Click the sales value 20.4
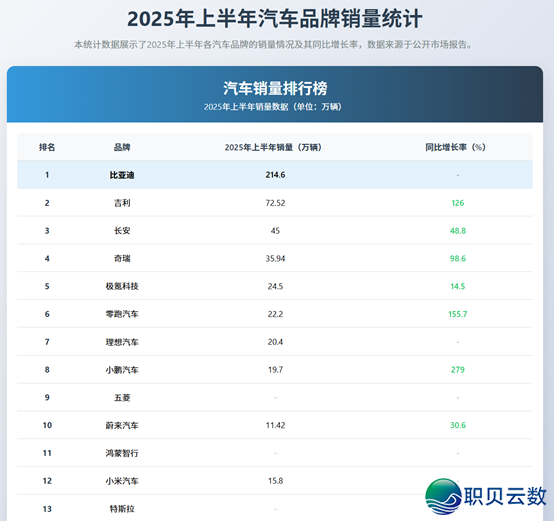 click(x=275, y=342)
